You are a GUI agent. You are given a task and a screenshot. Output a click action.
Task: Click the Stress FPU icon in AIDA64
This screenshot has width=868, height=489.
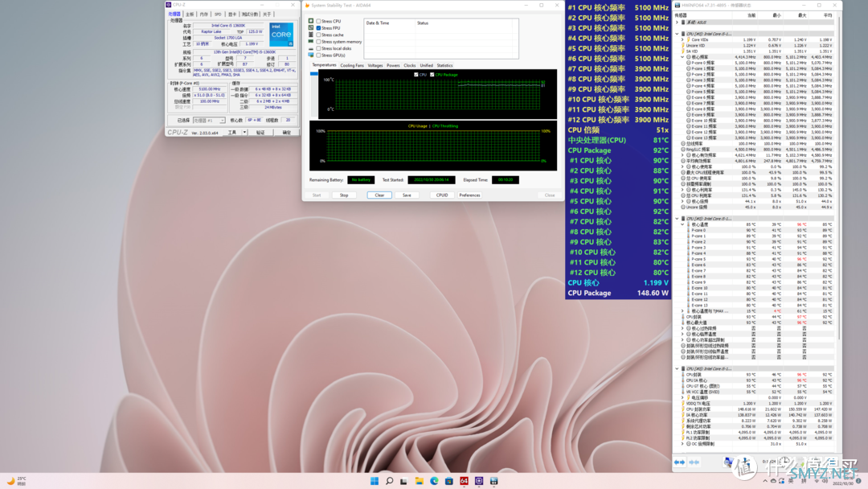(x=311, y=27)
